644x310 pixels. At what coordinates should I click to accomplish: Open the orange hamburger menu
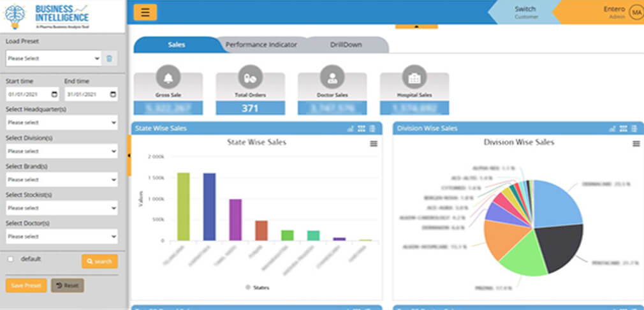pos(145,12)
